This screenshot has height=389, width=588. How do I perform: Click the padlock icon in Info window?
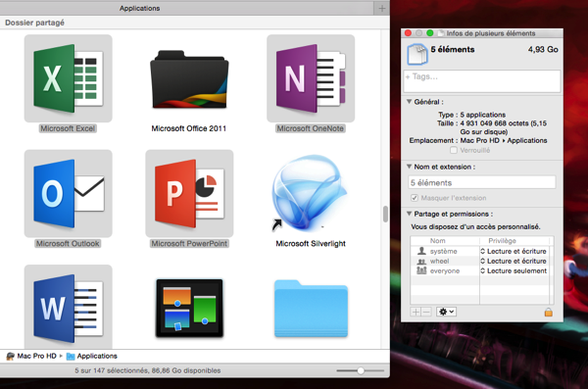548,312
